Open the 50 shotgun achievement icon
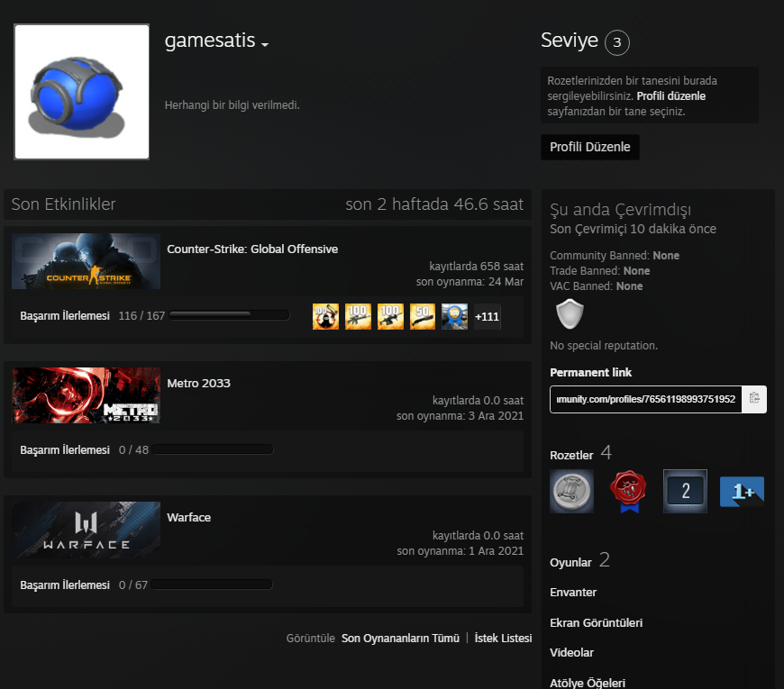This screenshot has width=784, height=689. 423,316
